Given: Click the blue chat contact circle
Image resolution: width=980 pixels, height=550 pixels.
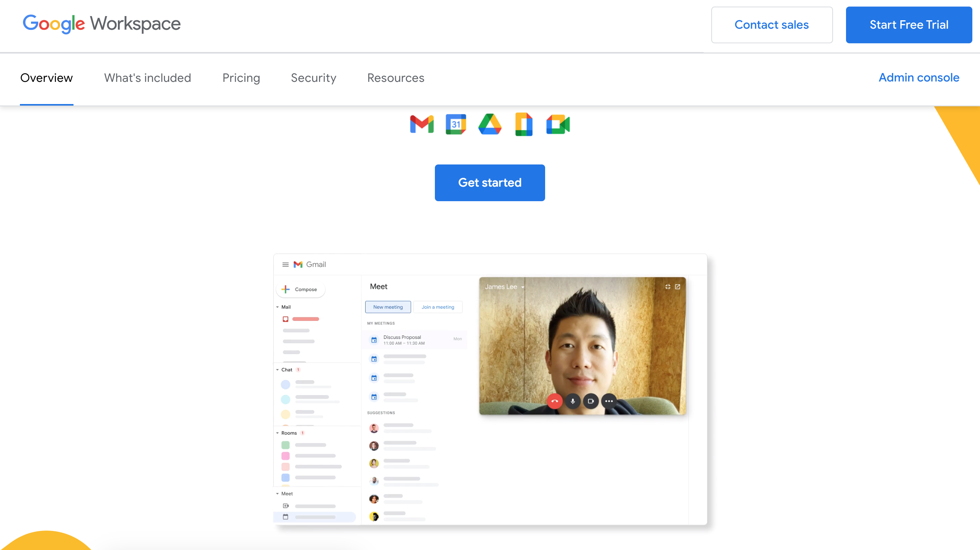Looking at the screenshot, I should (286, 384).
